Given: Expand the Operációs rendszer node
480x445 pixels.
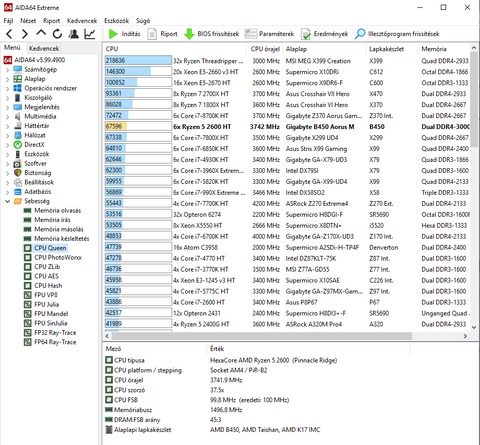Looking at the screenshot, I should (7, 88).
